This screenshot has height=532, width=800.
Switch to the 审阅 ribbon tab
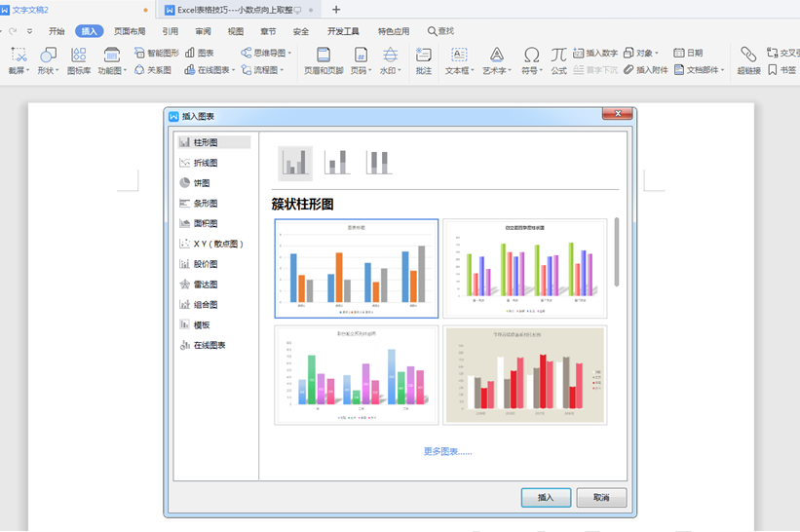pyautogui.click(x=203, y=31)
